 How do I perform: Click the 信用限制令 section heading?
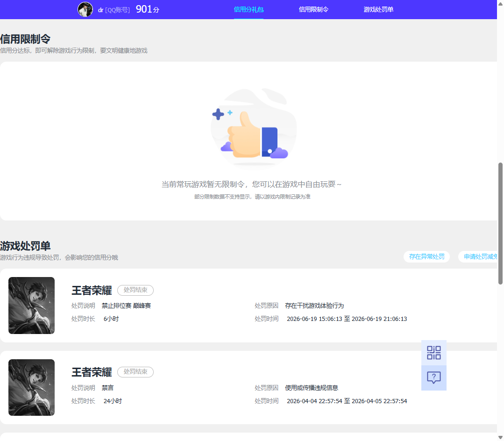[25, 39]
